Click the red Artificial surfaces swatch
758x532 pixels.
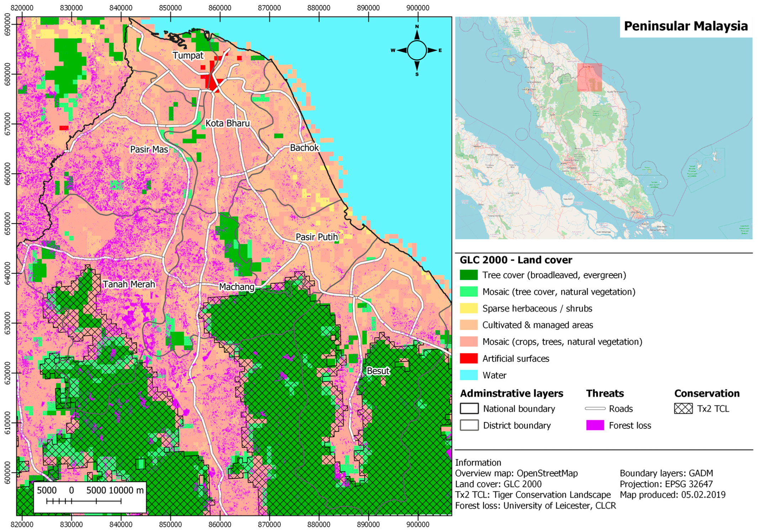pos(468,358)
